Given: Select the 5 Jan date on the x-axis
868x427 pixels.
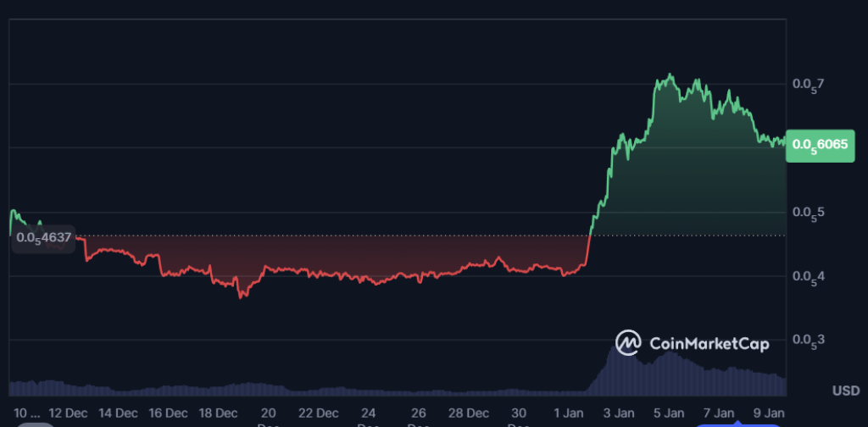Looking at the screenshot, I should tap(669, 413).
